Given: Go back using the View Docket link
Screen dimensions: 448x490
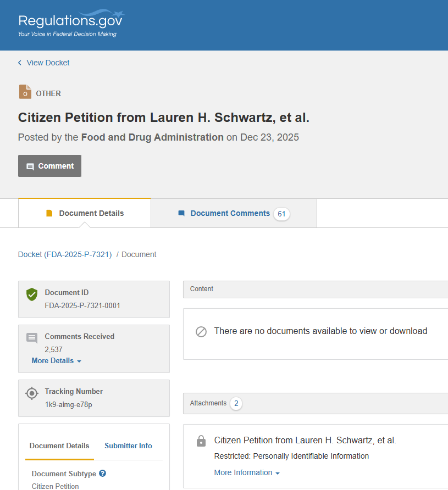Looking at the screenshot, I should [48, 63].
